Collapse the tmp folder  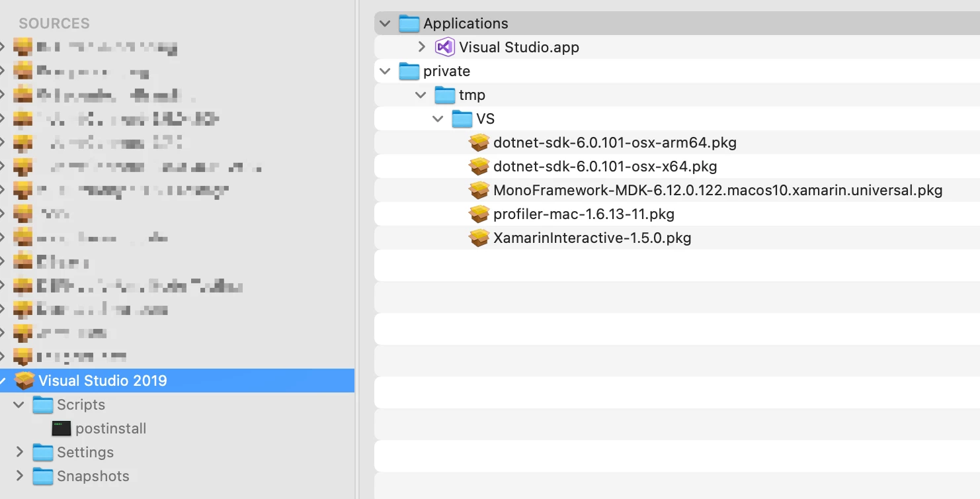pyautogui.click(x=421, y=95)
